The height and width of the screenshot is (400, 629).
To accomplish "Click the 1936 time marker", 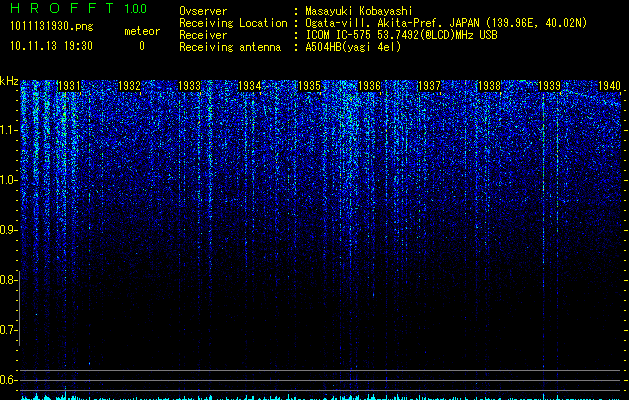I will [369, 86].
